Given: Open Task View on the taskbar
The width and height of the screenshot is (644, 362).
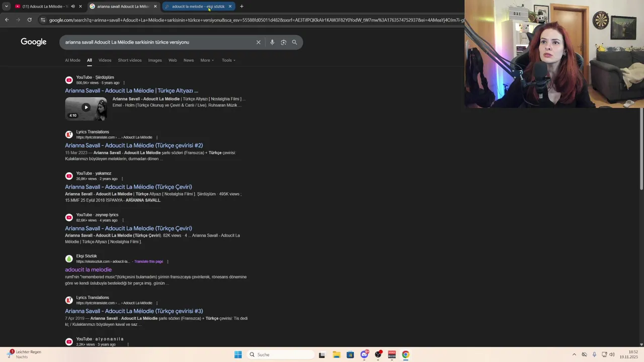Looking at the screenshot, I should pyautogui.click(x=322, y=354).
